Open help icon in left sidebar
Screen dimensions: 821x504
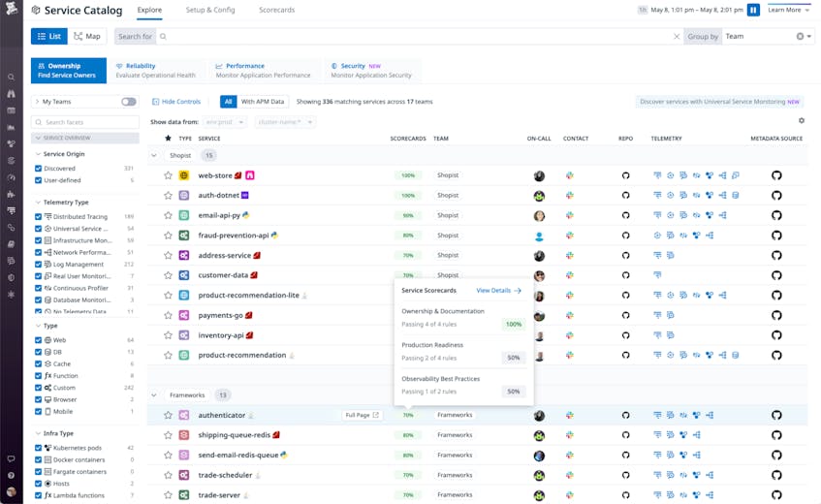[11, 476]
